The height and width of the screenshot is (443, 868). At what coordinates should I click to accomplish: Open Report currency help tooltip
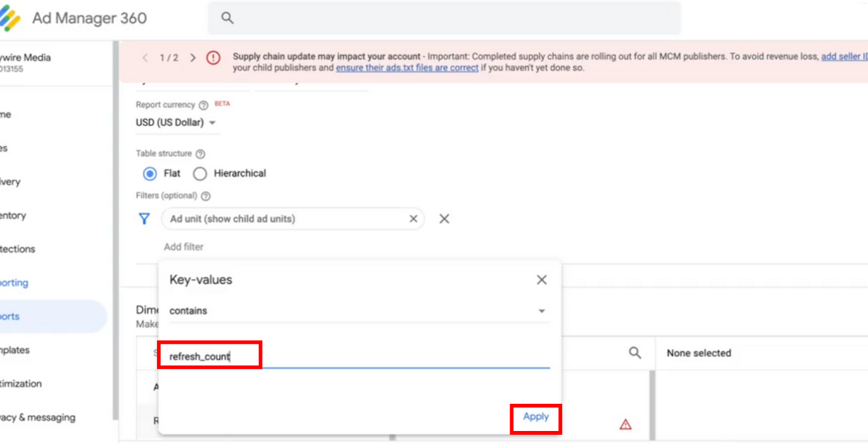(x=203, y=104)
